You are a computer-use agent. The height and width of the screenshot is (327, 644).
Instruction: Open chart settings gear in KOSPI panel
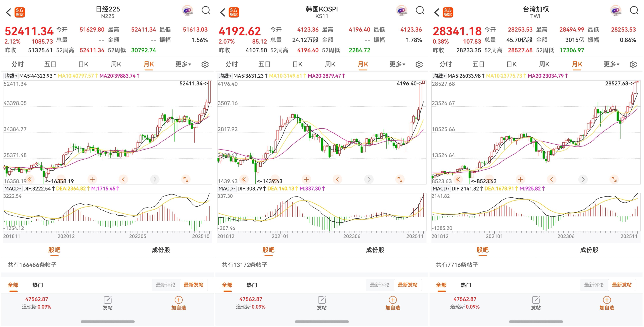419,65
